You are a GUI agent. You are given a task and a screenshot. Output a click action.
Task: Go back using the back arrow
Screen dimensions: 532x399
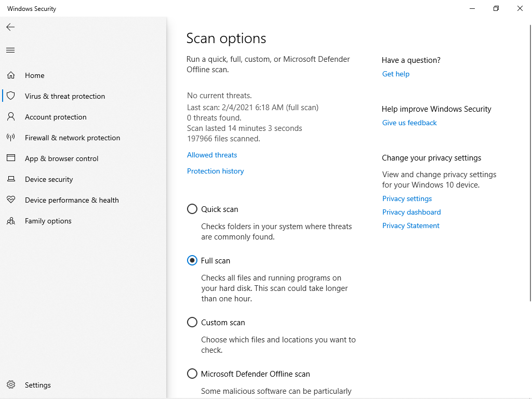pyautogui.click(x=10, y=27)
